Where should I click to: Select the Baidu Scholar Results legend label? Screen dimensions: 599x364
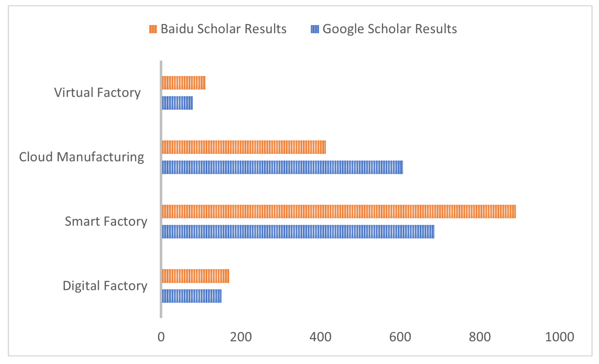tap(223, 29)
